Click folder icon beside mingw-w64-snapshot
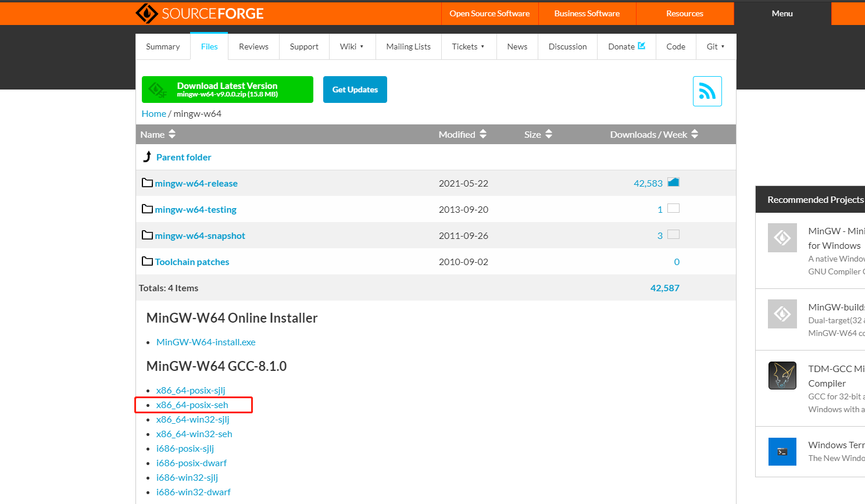Image resolution: width=865 pixels, height=504 pixels. coord(148,235)
